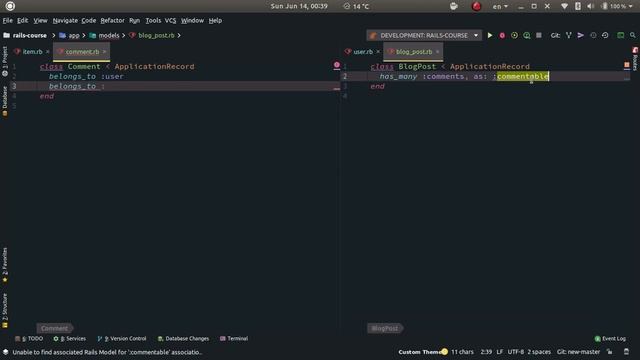Change UTF-8 file encoding
The height and width of the screenshot is (360, 640).
pos(516,352)
